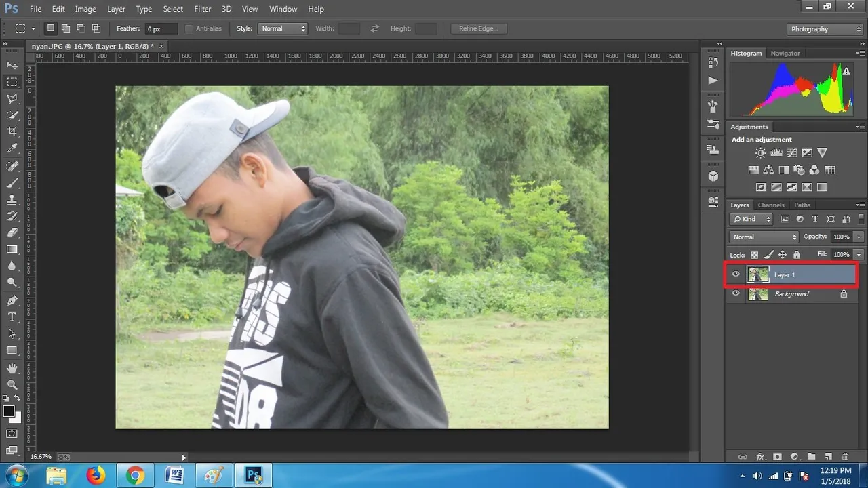This screenshot has width=868, height=488.
Task: Click the foreground color swatch
Action: coord(9,411)
